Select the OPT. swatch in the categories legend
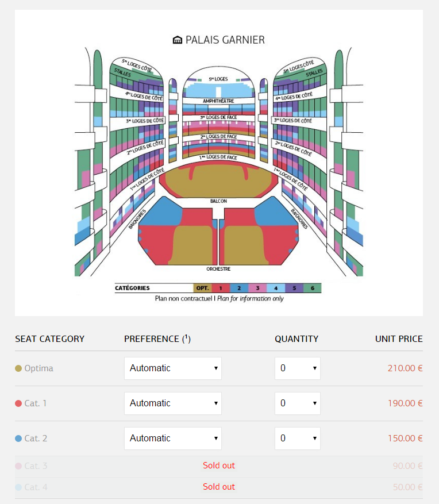The width and height of the screenshot is (439, 504). (202, 288)
